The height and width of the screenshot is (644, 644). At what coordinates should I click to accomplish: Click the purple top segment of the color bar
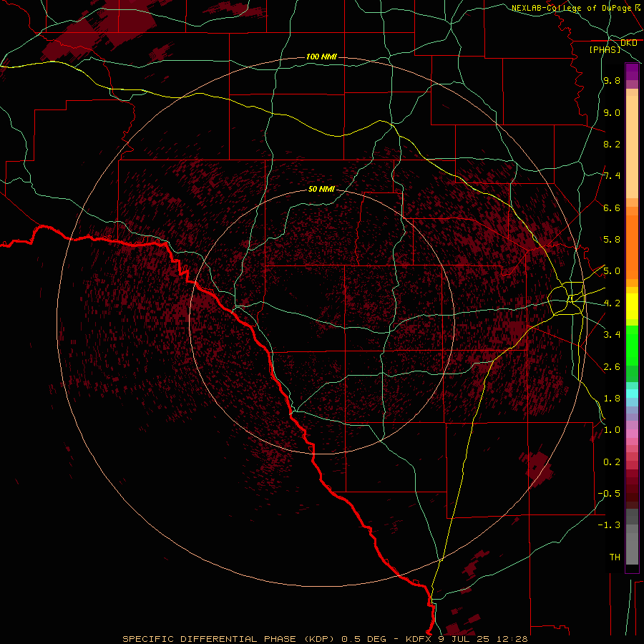(x=632, y=71)
